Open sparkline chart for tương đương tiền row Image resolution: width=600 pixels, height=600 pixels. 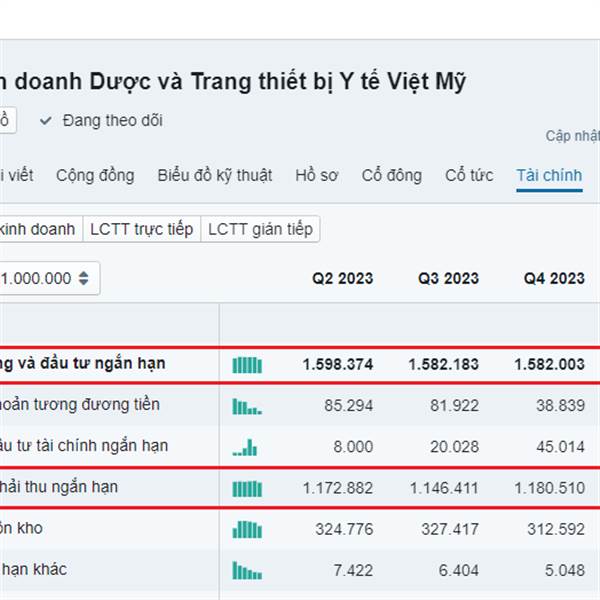247,406
